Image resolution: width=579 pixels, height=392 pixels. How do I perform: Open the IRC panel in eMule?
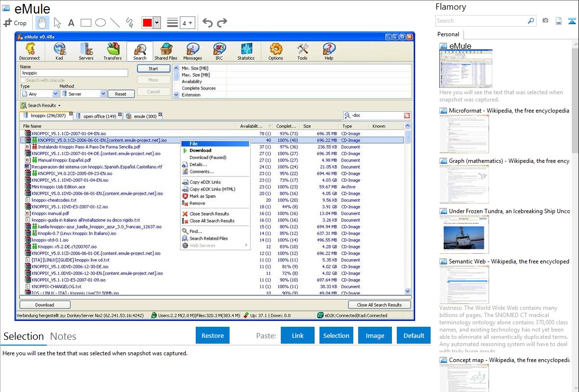point(219,51)
